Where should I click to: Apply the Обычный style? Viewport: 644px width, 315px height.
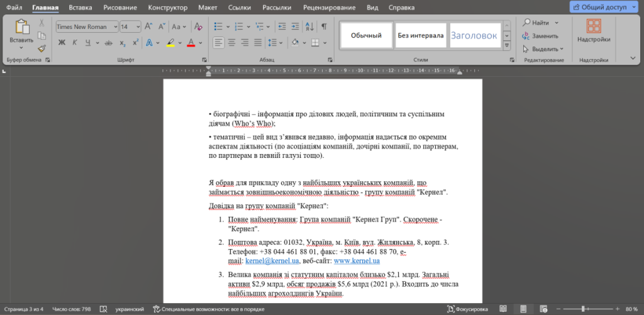coord(367,35)
